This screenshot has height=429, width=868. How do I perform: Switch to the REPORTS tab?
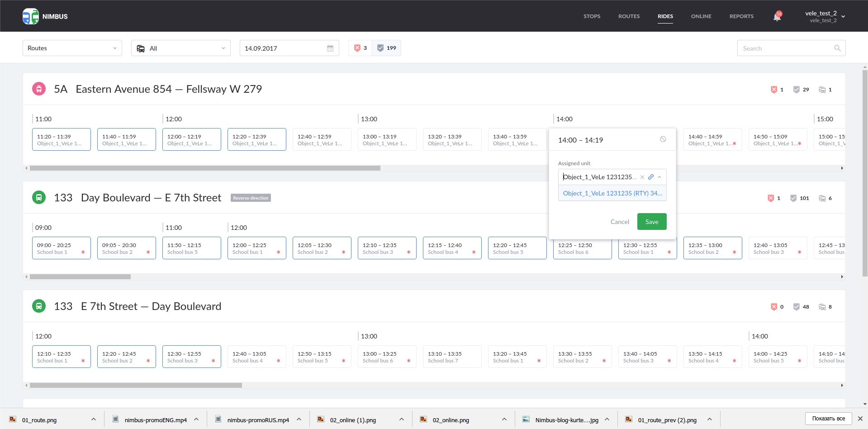tap(741, 16)
